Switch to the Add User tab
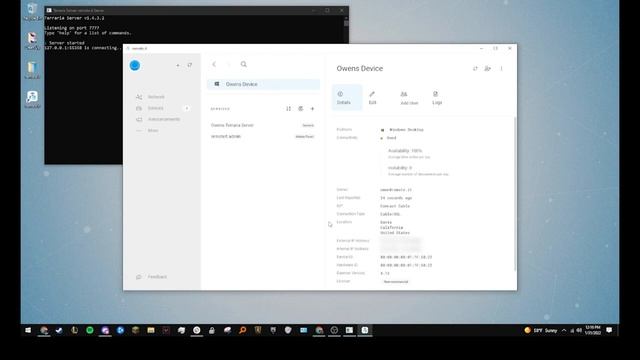The image size is (640, 360). click(x=409, y=98)
